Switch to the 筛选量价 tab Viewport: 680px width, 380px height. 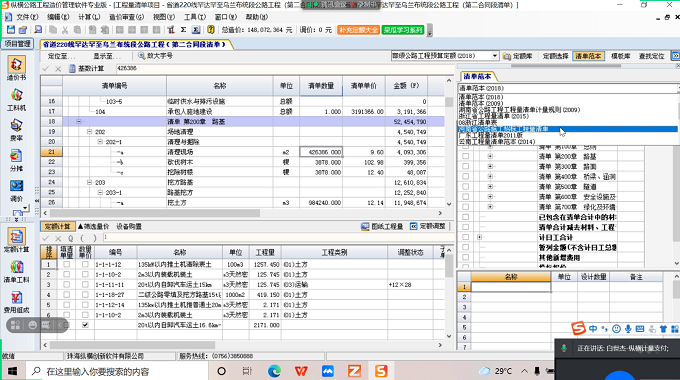[94, 226]
